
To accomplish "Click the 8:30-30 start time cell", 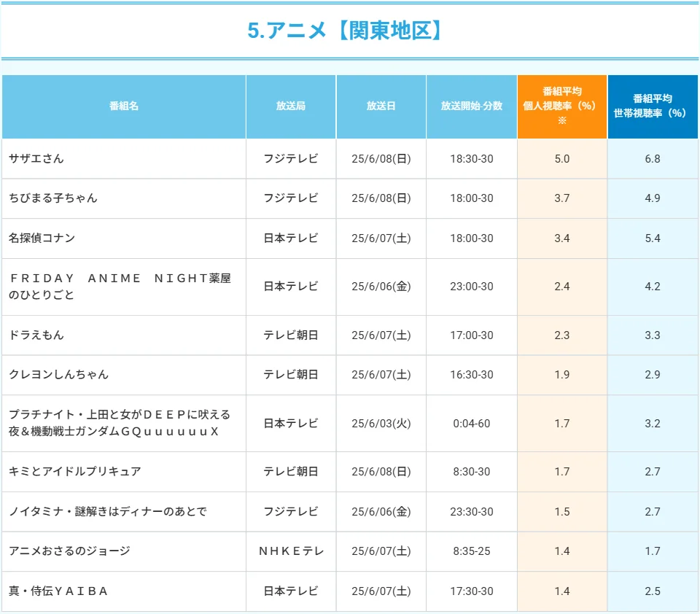I will pos(472,471).
